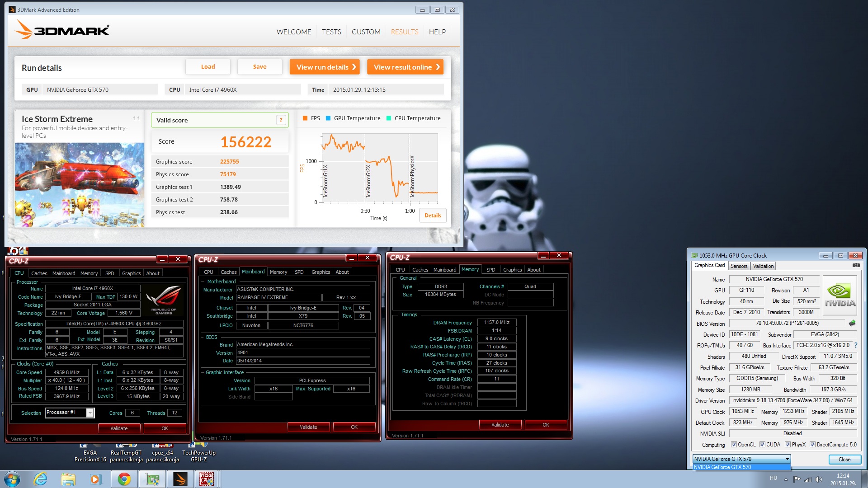Viewport: 868px width, 488px height.
Task: Click OK in the CPU-Z Mainboard window
Action: click(354, 427)
